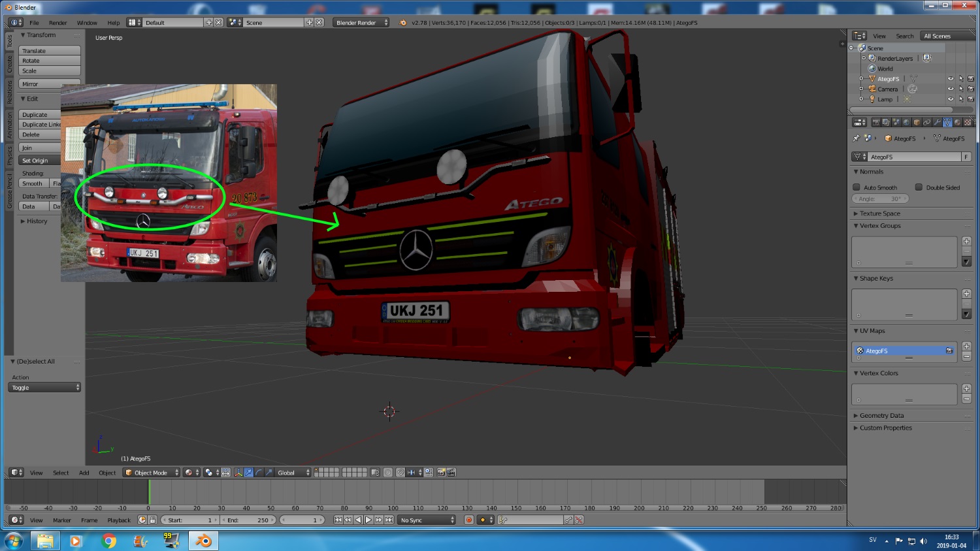The width and height of the screenshot is (980, 551).
Task: Add a new UV map with plus
Action: coord(967,346)
